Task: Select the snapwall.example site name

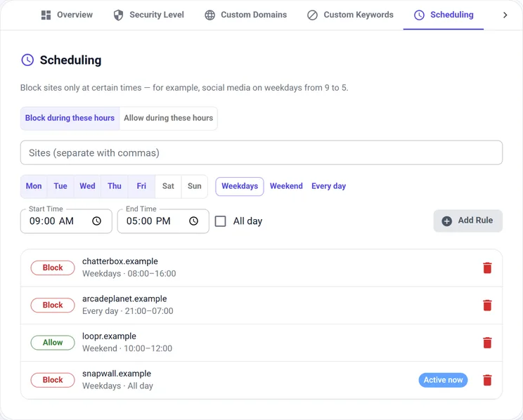Action: 117,374
